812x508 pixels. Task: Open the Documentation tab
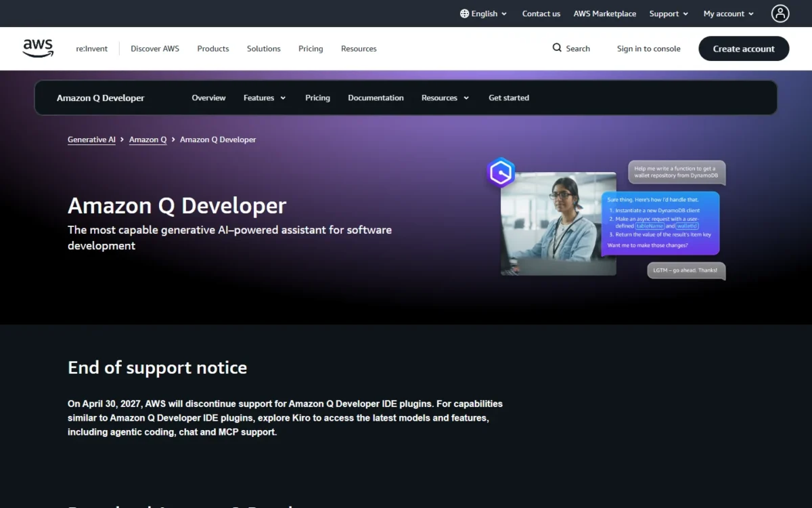point(376,98)
